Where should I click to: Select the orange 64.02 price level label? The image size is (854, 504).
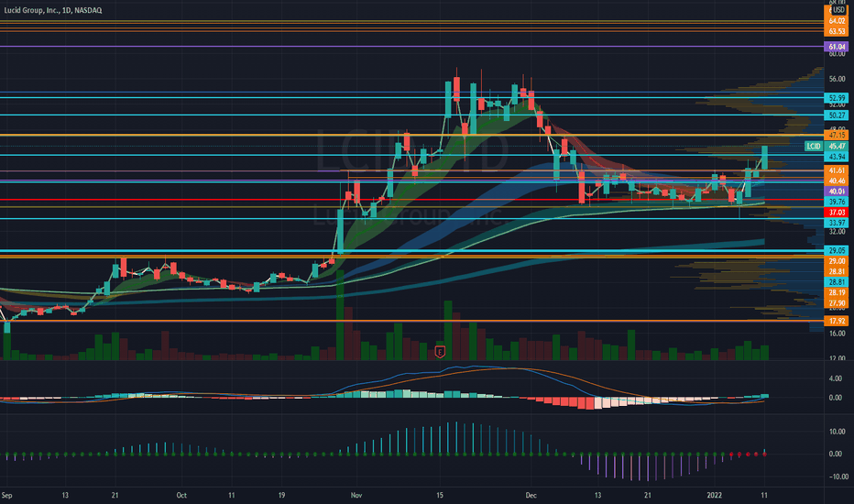click(837, 21)
